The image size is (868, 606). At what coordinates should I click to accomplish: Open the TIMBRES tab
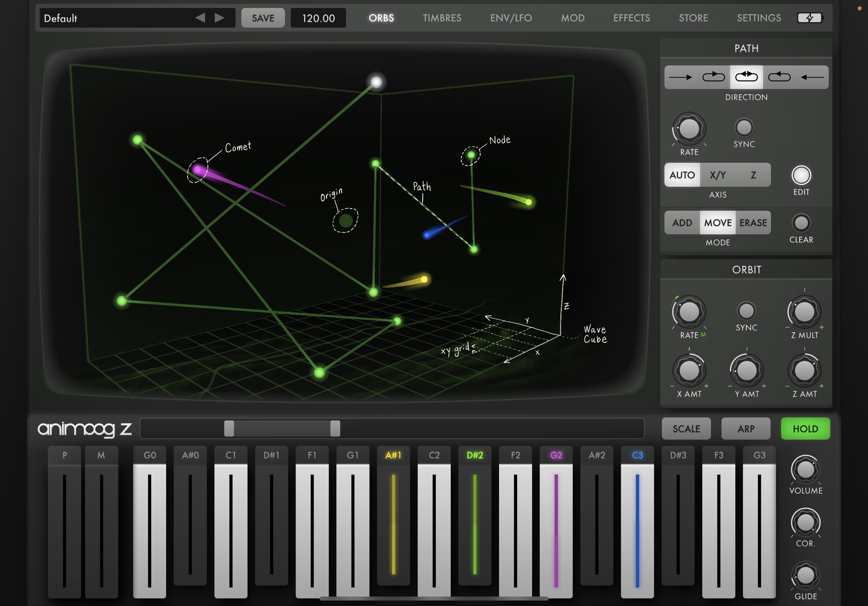(x=442, y=18)
